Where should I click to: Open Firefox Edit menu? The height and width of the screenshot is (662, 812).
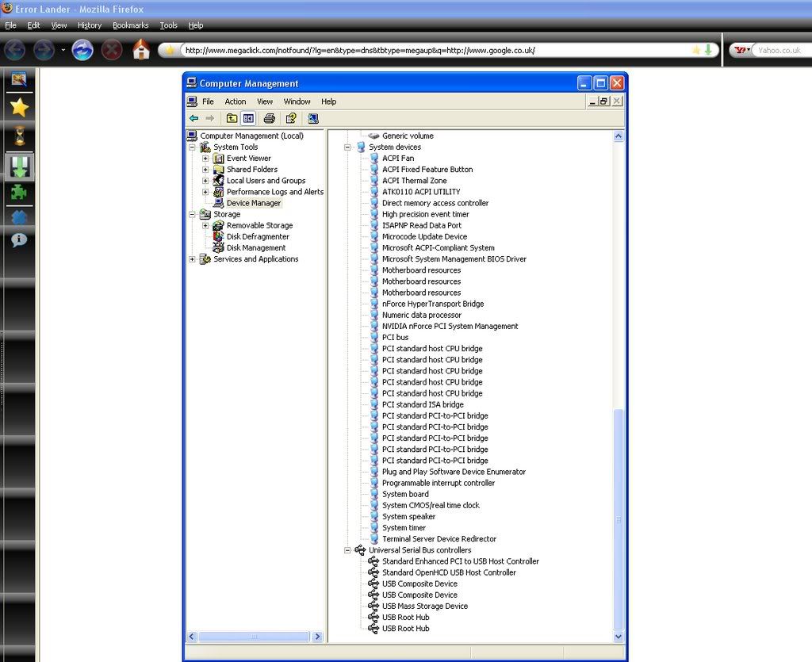pyautogui.click(x=33, y=25)
